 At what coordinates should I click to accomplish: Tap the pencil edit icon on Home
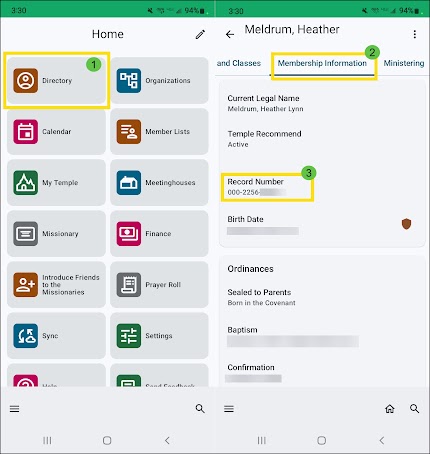(200, 34)
